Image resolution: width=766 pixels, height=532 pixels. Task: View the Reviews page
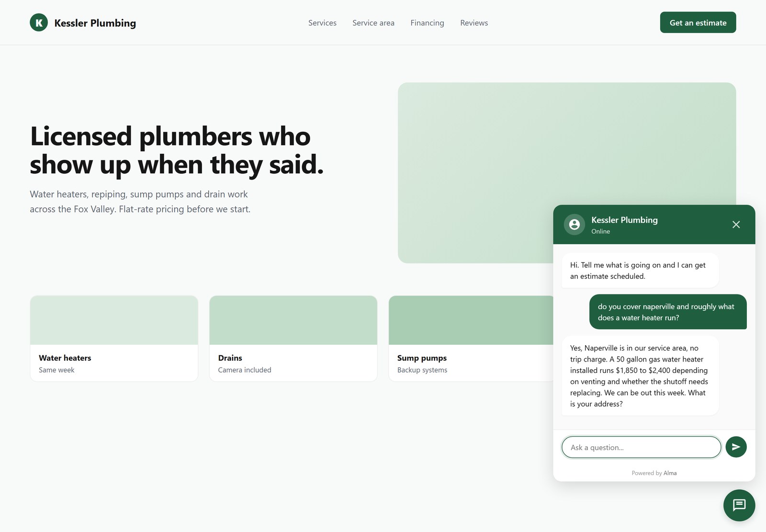(x=474, y=23)
